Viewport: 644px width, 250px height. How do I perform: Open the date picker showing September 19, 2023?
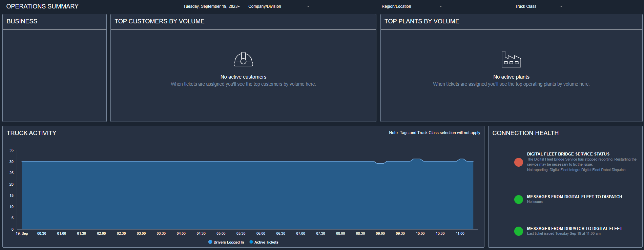(x=211, y=6)
